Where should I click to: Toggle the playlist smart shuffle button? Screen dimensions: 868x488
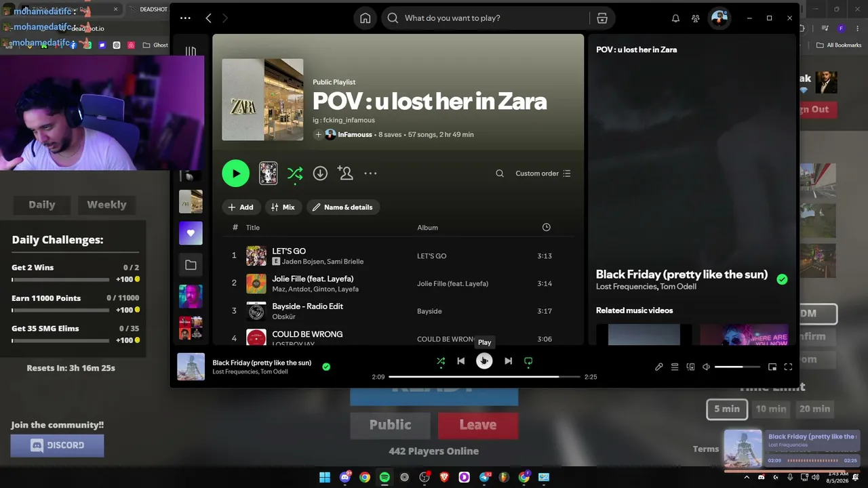295,174
